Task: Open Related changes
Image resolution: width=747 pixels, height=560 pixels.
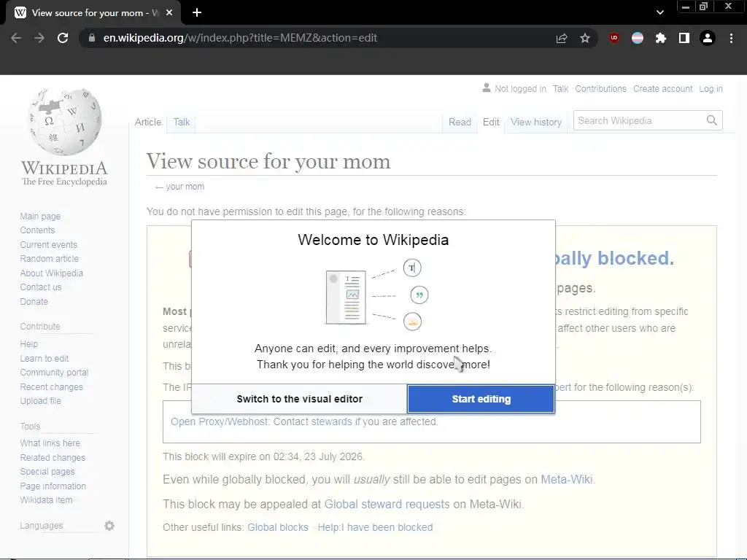Action: (53, 458)
